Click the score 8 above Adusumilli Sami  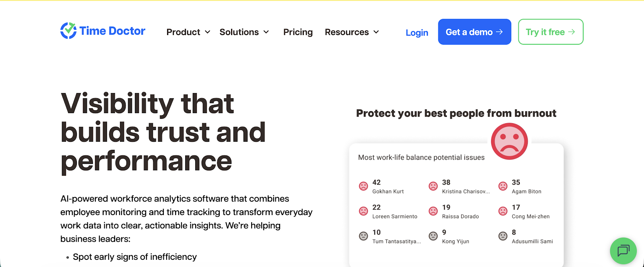[514, 232]
